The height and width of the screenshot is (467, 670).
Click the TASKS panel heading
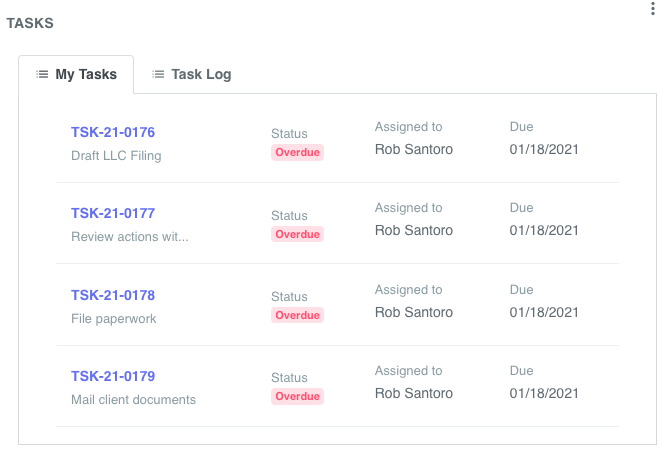pos(30,23)
